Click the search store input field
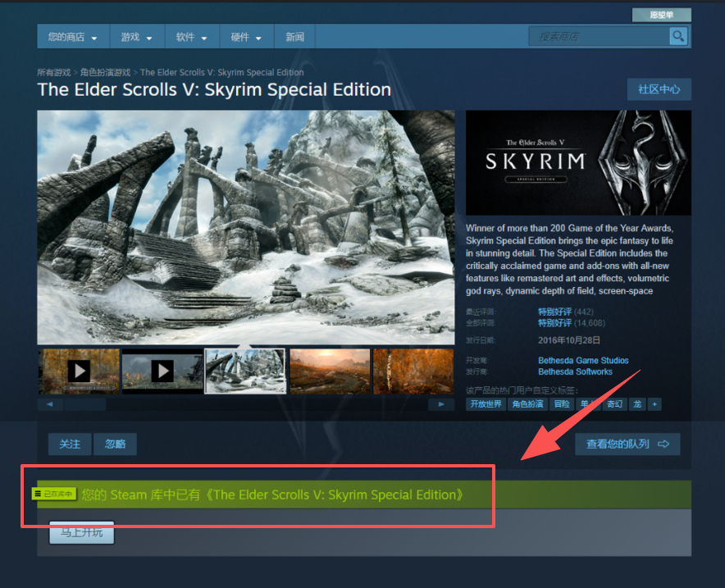725x588 pixels. [x=599, y=36]
